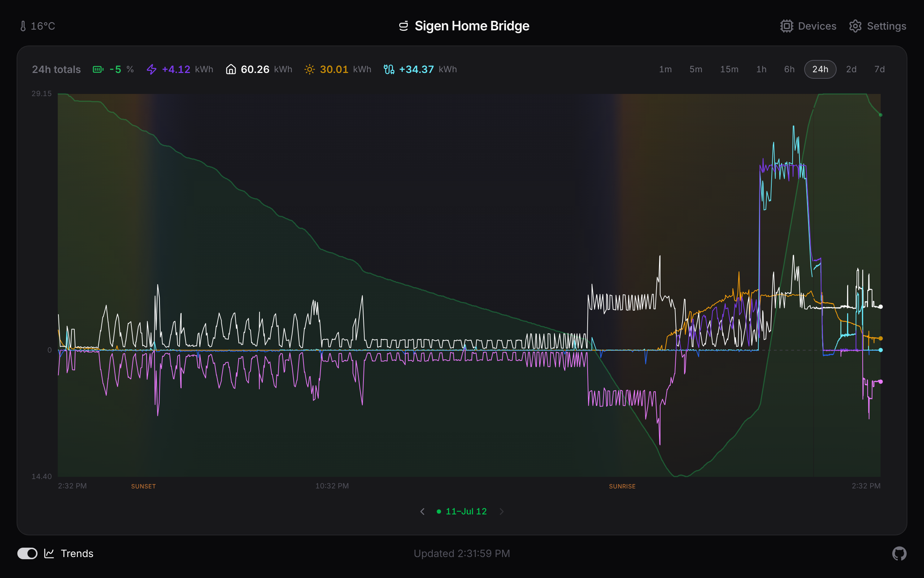The image size is (924, 578).
Task: Click the thermometer temperature icon
Action: 23,26
